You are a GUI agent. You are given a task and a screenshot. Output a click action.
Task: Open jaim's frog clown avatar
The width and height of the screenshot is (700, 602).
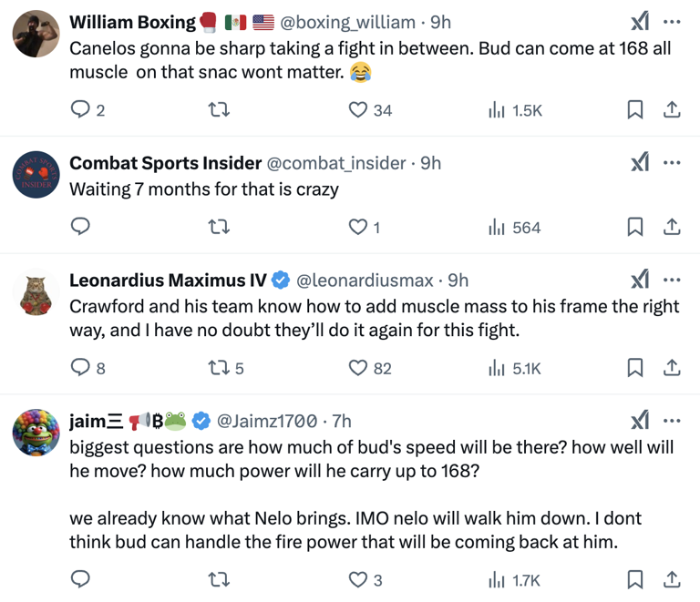tap(36, 432)
